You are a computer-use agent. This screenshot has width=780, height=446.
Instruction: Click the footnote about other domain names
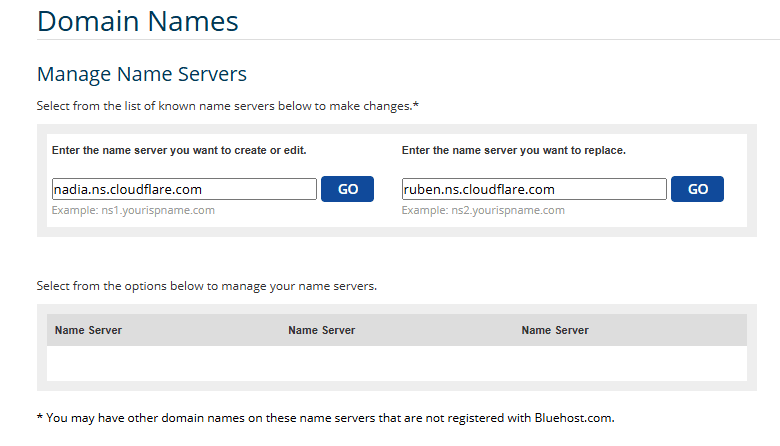coord(326,418)
